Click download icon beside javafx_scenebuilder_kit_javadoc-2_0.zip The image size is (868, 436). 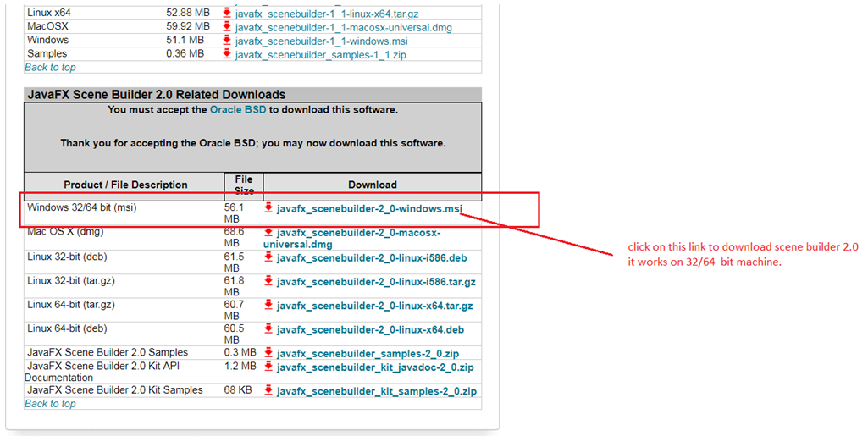point(268,367)
